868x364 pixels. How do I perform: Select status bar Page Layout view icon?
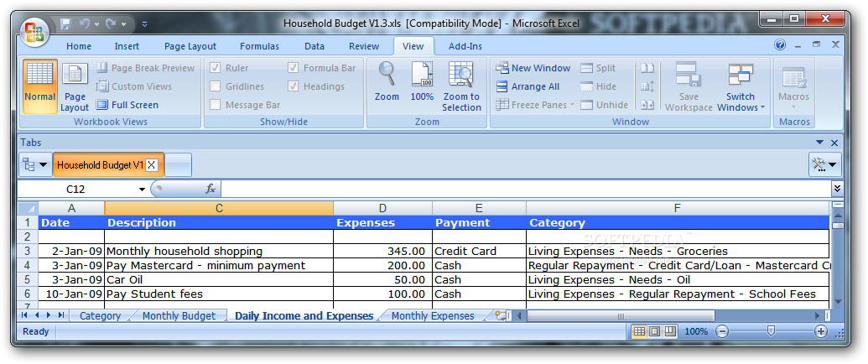click(x=654, y=331)
